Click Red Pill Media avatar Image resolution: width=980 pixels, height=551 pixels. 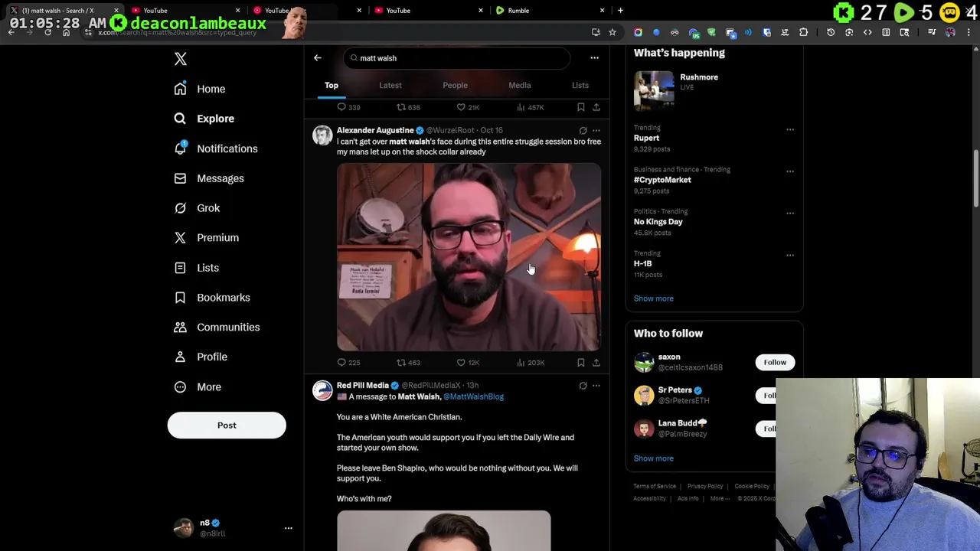tap(322, 391)
